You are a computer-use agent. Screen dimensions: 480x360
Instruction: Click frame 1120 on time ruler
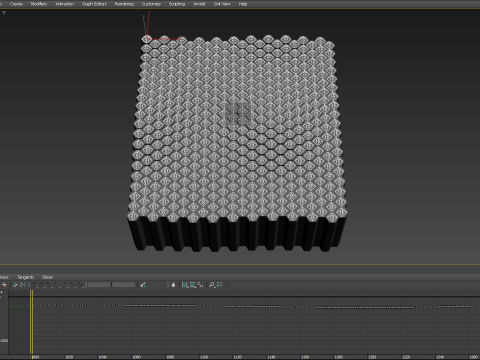click(x=237, y=357)
